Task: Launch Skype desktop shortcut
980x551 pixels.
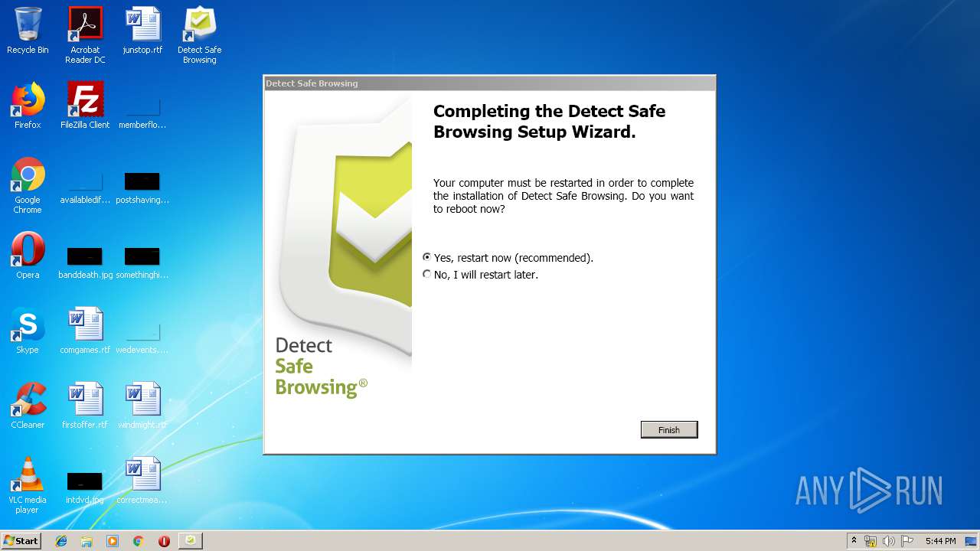Action: (x=28, y=331)
